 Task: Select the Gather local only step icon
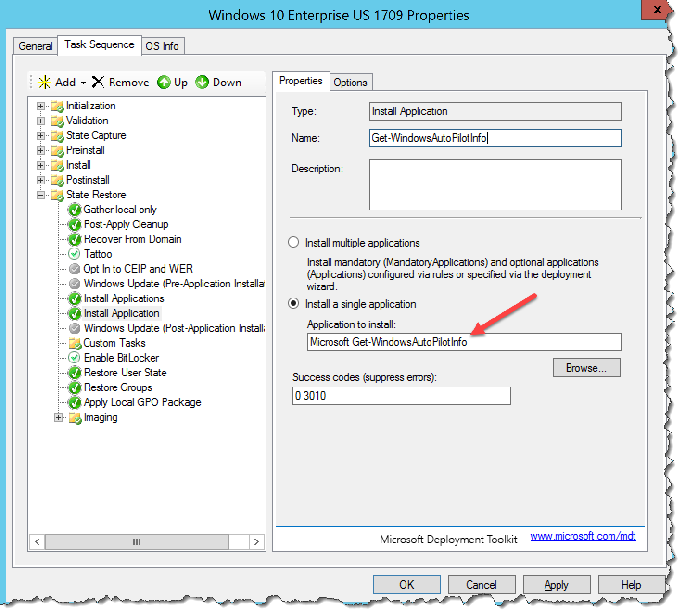(75, 210)
